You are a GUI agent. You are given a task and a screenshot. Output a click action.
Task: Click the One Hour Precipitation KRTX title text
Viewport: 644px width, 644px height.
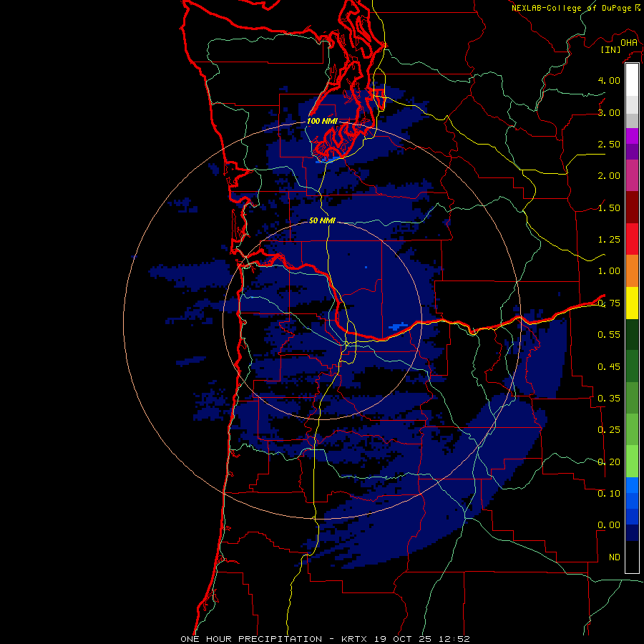[325, 639]
